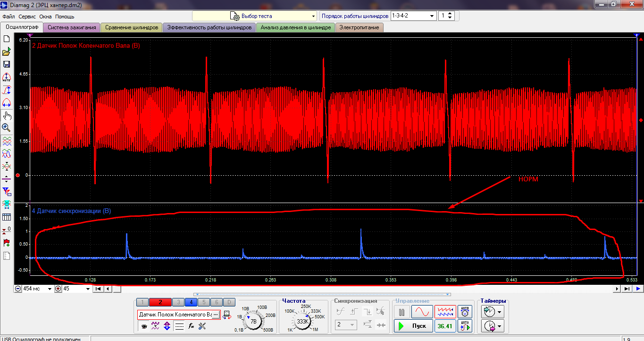Click the 36.41 readout button

[x=445, y=326]
